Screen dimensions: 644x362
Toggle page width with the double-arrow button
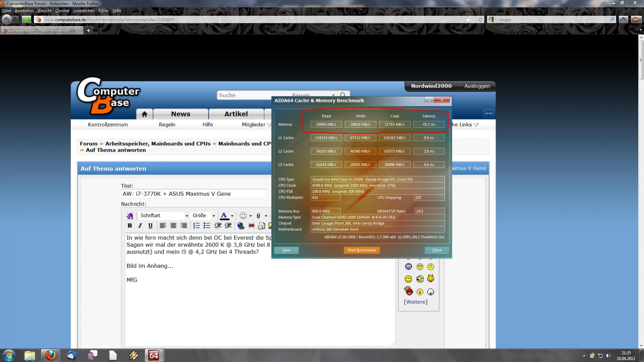[x=489, y=113]
